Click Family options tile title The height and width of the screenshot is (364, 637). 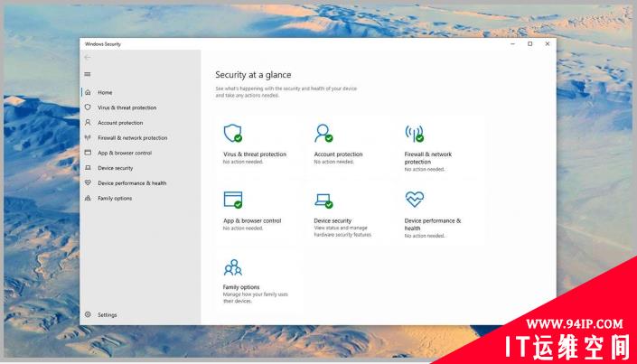tap(241, 287)
